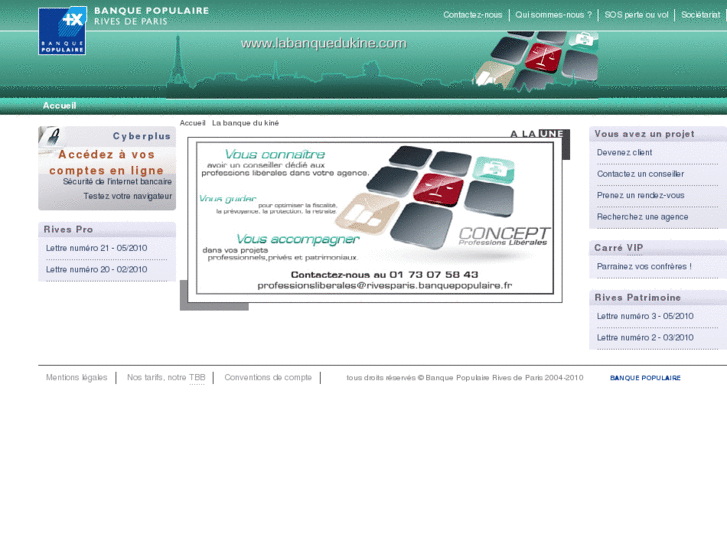Click Vous avez un projet heading

coord(644,134)
